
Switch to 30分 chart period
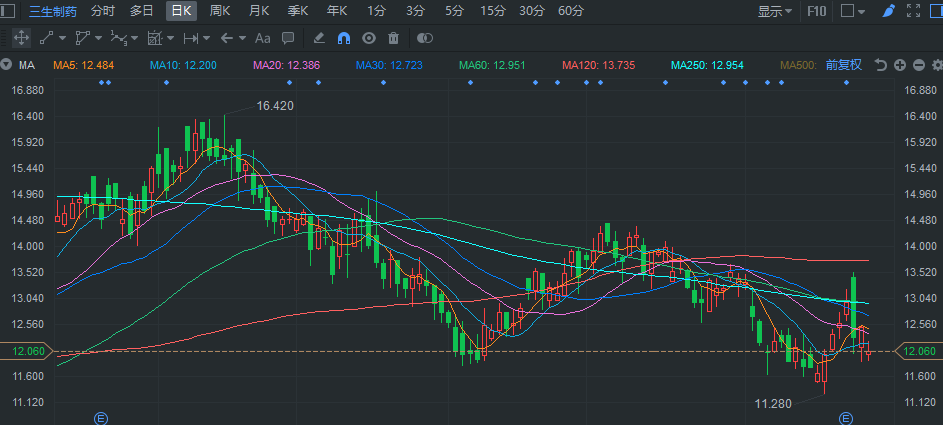532,10
